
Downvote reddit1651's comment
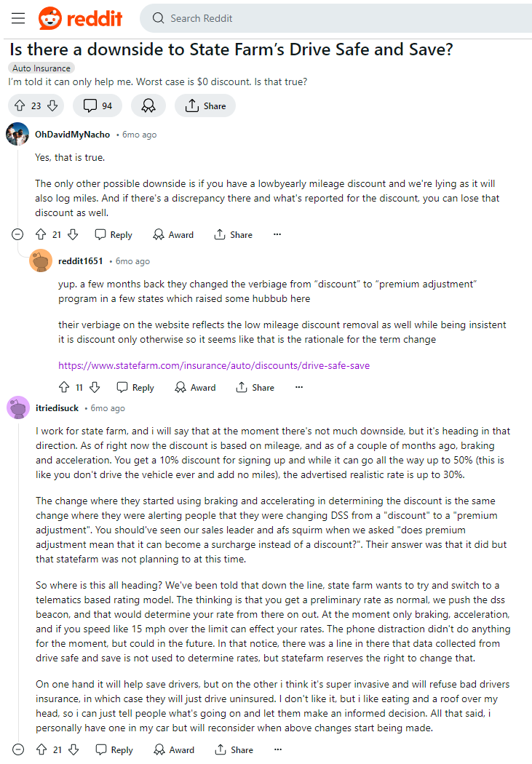95,387
